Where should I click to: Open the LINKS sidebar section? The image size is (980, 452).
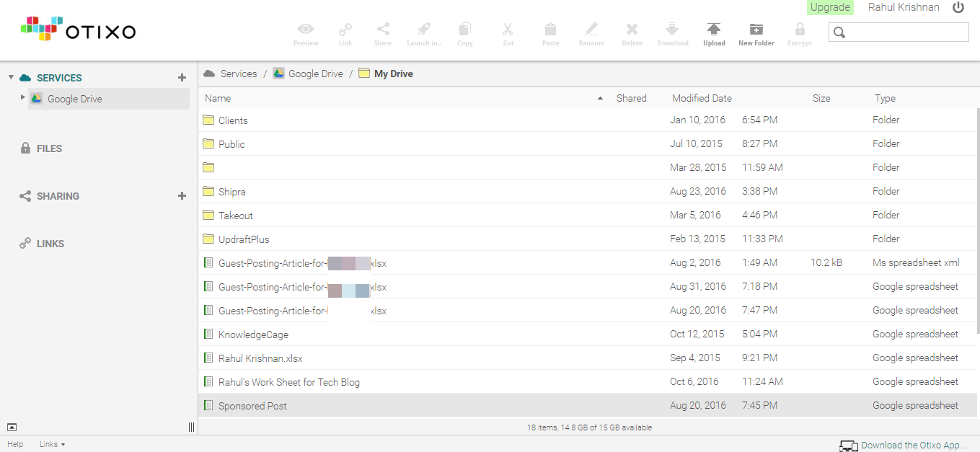(50, 244)
